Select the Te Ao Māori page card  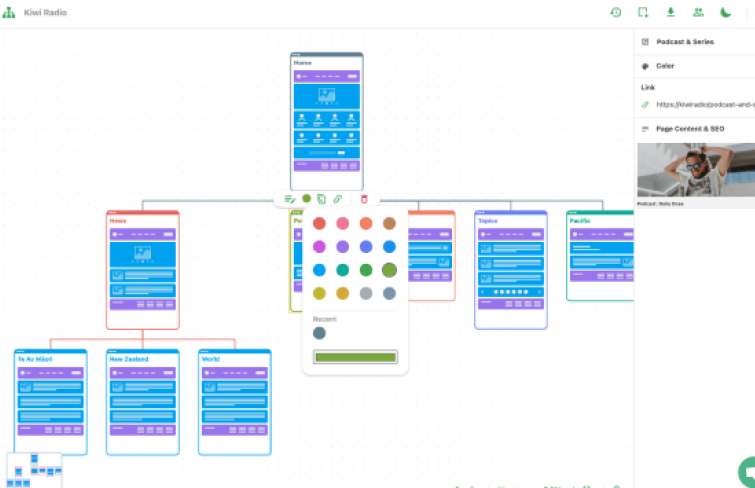coord(51,402)
